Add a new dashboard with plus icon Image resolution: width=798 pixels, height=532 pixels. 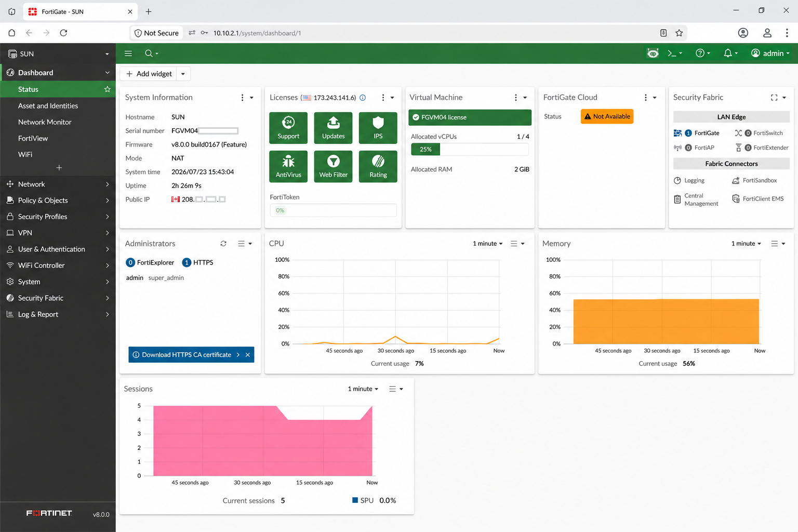(x=59, y=168)
